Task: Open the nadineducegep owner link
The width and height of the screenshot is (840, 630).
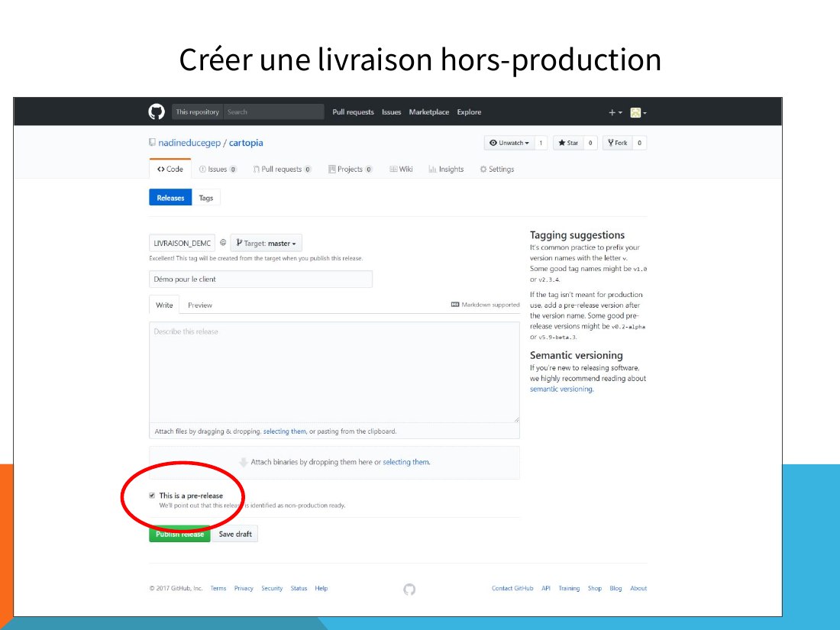Action: tap(189, 143)
